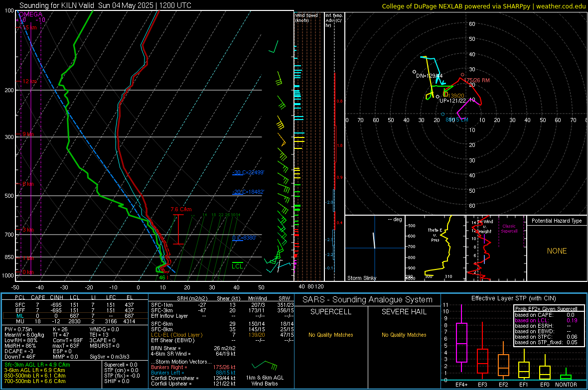
Task: Click the CAPE column header
Action: (x=38, y=297)
